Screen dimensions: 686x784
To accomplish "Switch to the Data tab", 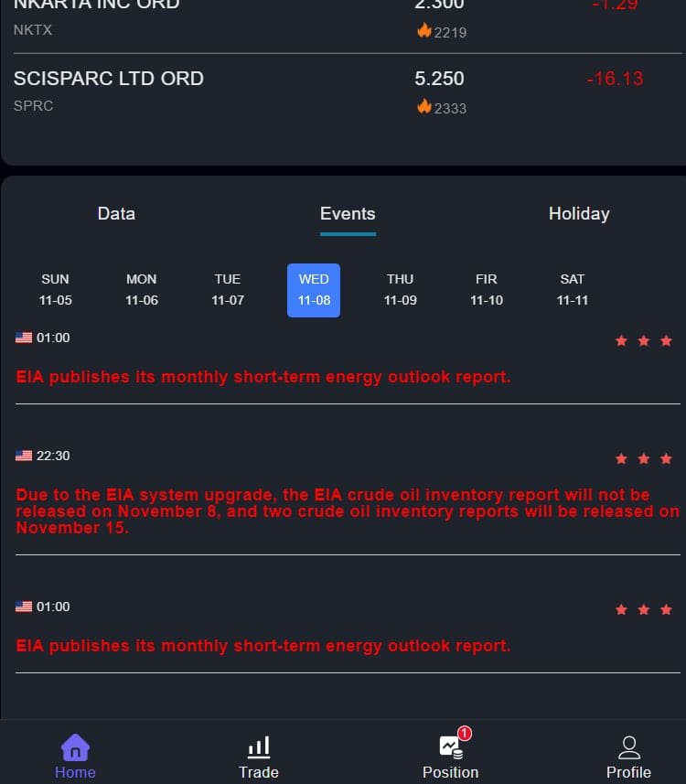I will [116, 214].
